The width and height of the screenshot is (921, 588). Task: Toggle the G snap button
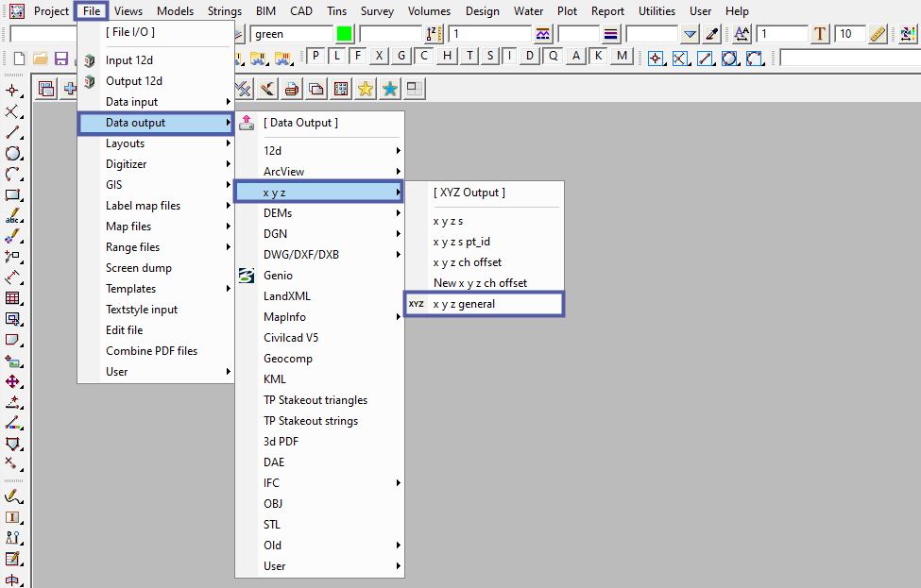point(401,56)
